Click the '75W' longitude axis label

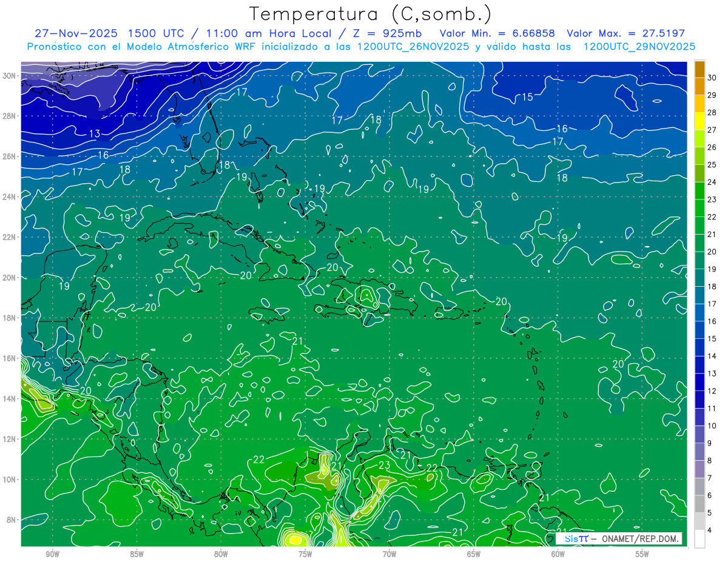click(x=305, y=555)
